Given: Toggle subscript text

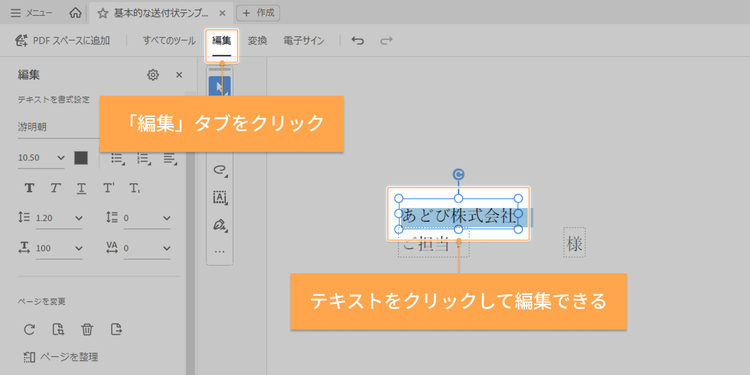Looking at the screenshot, I should coord(135,188).
